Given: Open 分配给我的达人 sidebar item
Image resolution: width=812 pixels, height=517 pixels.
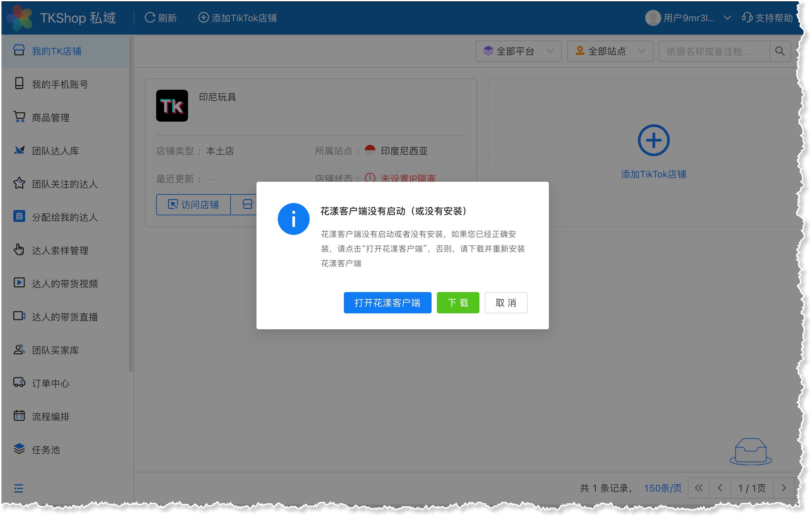Looking at the screenshot, I should tap(65, 217).
